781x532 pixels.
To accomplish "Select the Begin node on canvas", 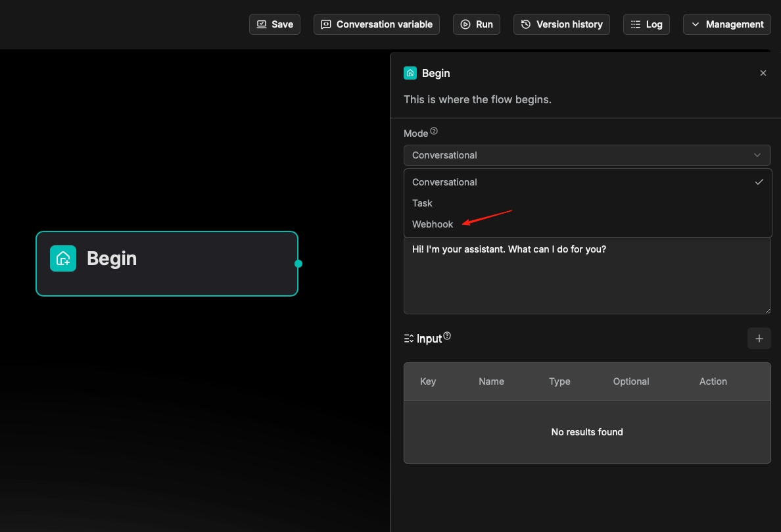I will click(x=167, y=263).
